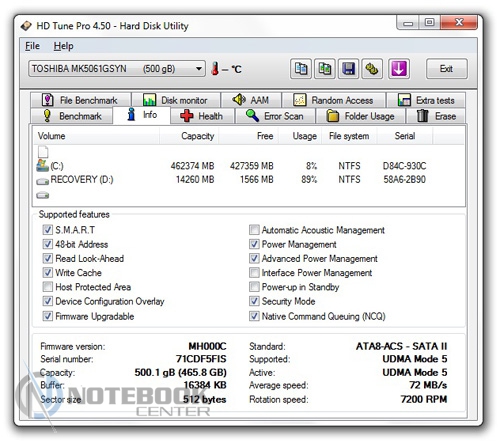The image size is (500, 443).
Task: Switch to the Disk monitor tab
Action: tap(176, 100)
